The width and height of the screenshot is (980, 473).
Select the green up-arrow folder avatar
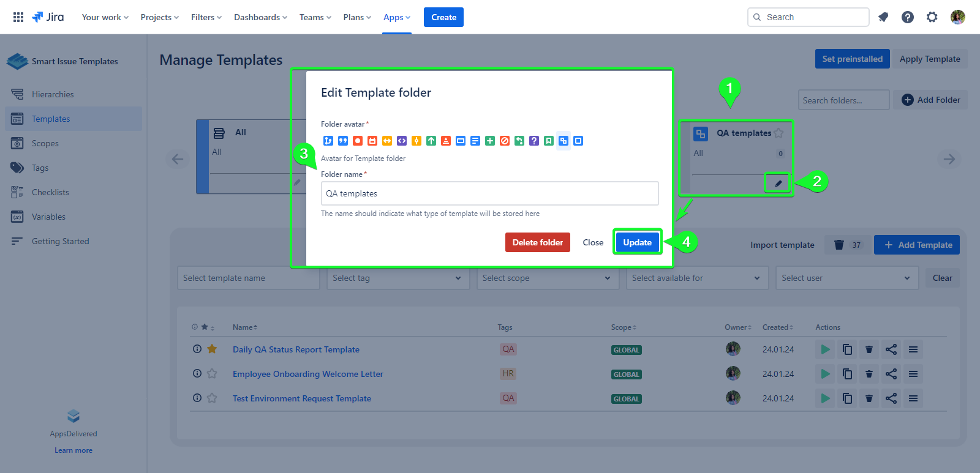[x=431, y=141]
